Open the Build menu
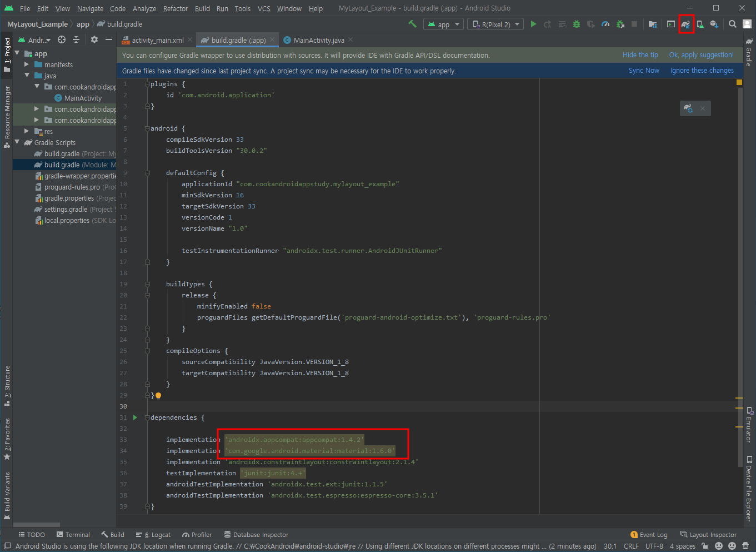This screenshot has height=552, width=756. click(x=202, y=8)
